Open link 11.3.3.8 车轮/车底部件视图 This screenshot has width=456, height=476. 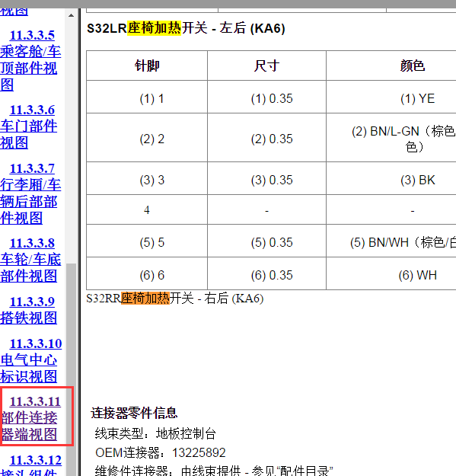click(x=30, y=260)
